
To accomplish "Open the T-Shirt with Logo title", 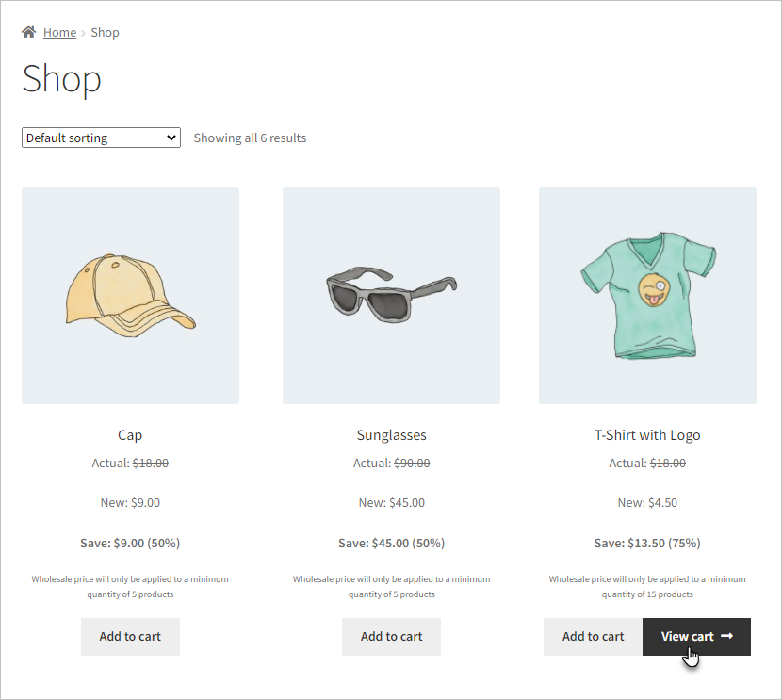I will click(647, 435).
